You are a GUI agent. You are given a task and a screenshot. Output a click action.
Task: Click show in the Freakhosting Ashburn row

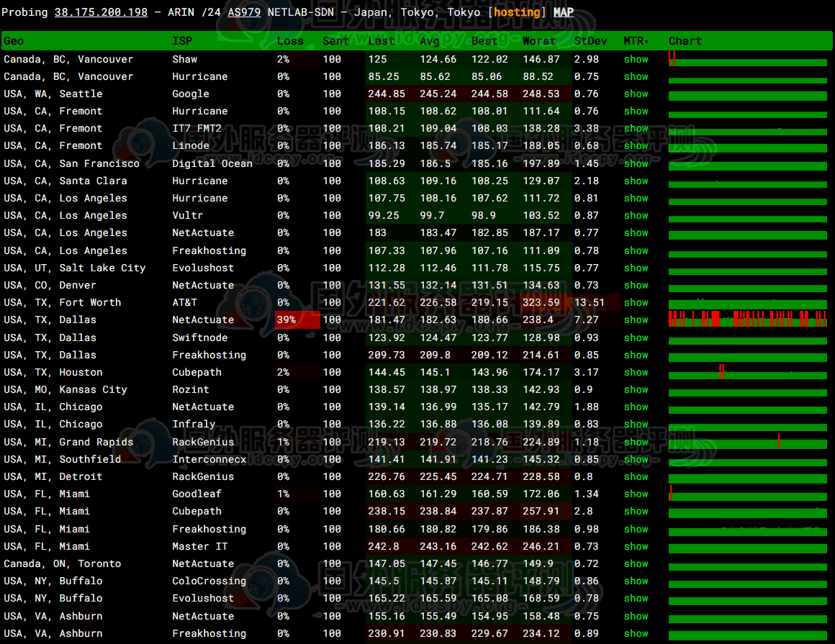pyautogui.click(x=636, y=633)
